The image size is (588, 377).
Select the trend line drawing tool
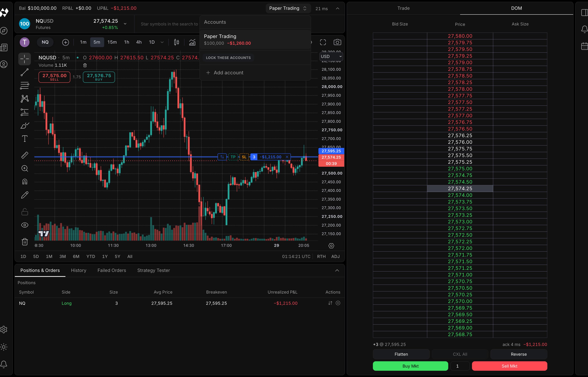point(25,72)
